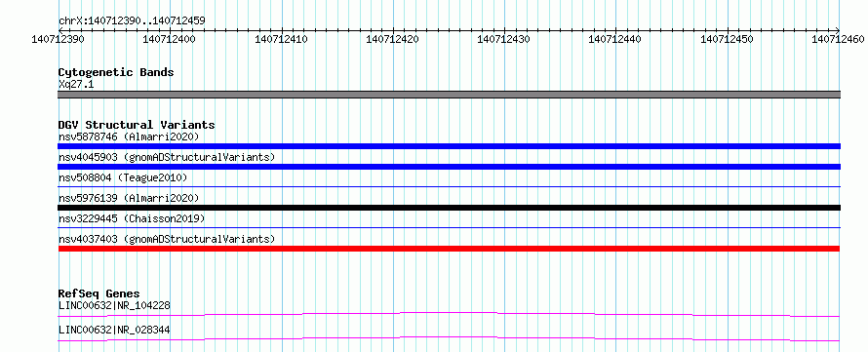The height and width of the screenshot is (352, 868).
Task: Click ruler position 140712400
Action: (169, 39)
